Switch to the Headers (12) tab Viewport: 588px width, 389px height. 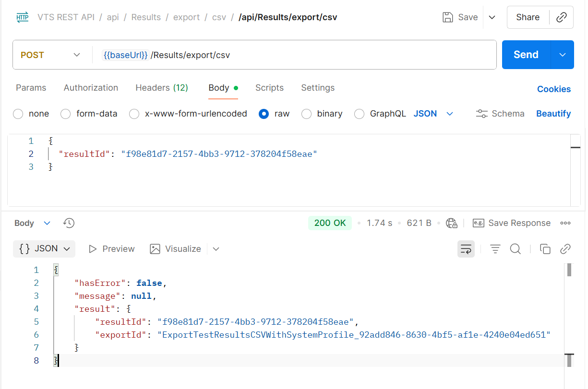[x=162, y=88]
